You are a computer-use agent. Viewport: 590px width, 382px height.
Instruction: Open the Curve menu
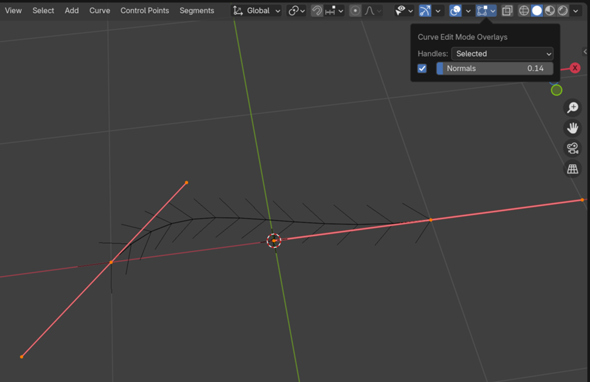click(100, 11)
